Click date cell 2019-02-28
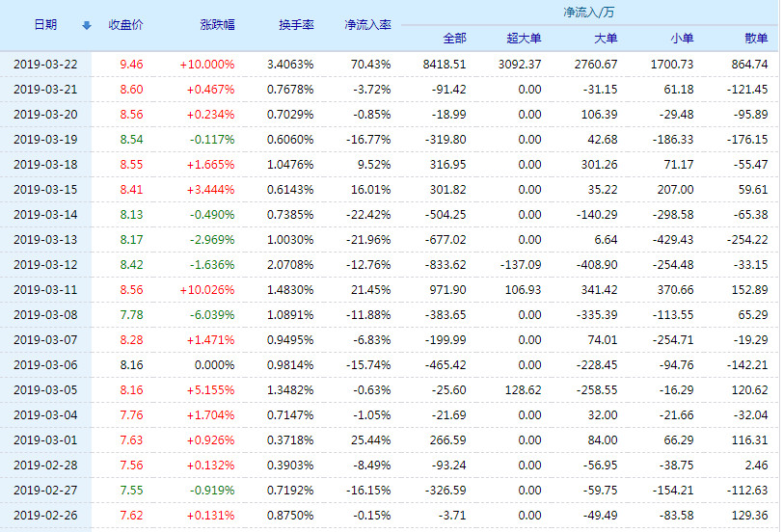The width and height of the screenshot is (783, 532). coord(45,465)
